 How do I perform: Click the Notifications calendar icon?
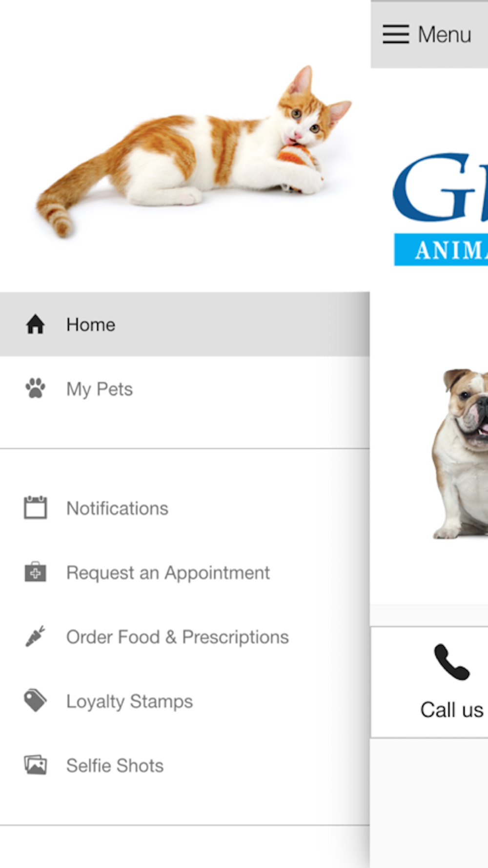[x=35, y=507]
